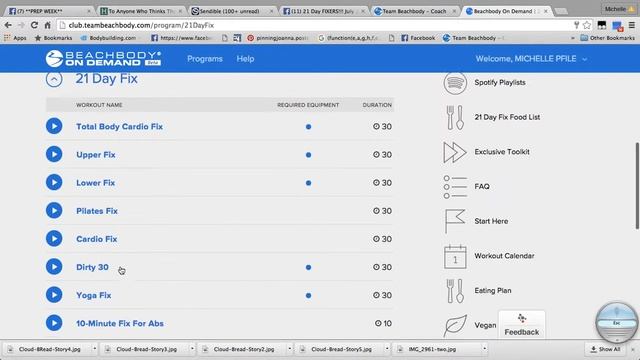Play the Pilates Fix workout

[x=54, y=211]
